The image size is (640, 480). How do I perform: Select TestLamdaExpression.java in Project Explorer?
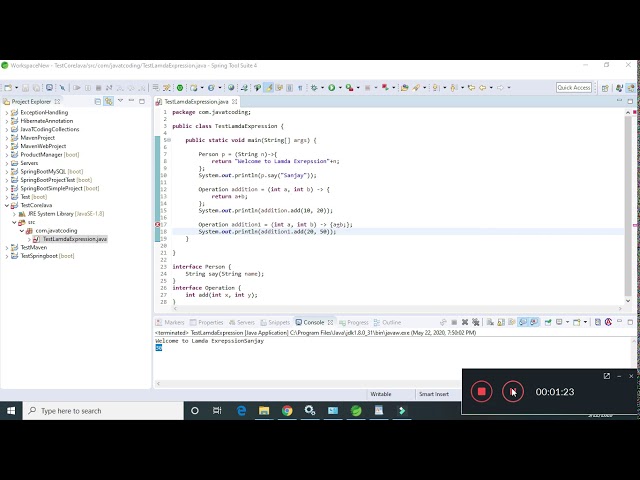pyautogui.click(x=75, y=239)
